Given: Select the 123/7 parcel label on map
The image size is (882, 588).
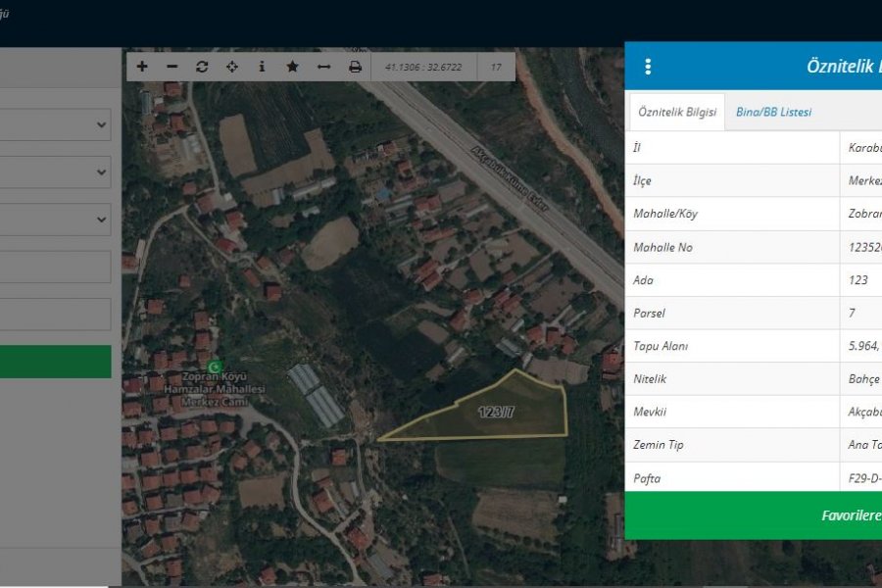Looking at the screenshot, I should [x=496, y=413].
